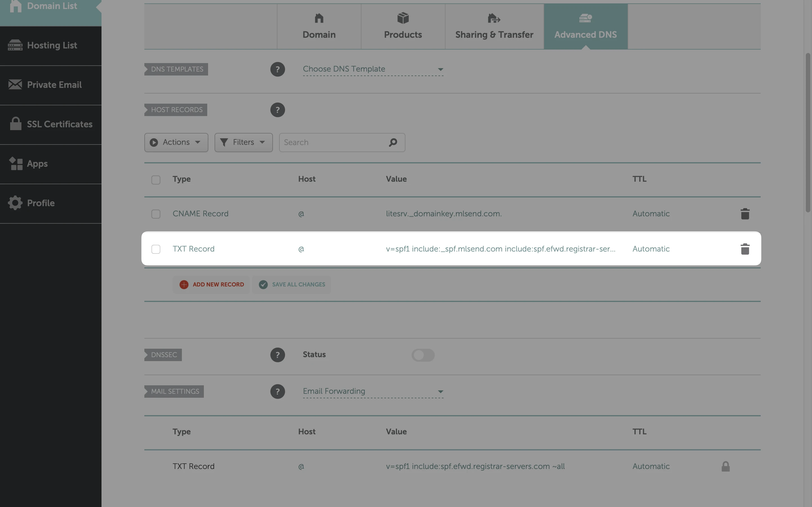Click the search magnifier icon
The image size is (812, 507).
click(393, 143)
